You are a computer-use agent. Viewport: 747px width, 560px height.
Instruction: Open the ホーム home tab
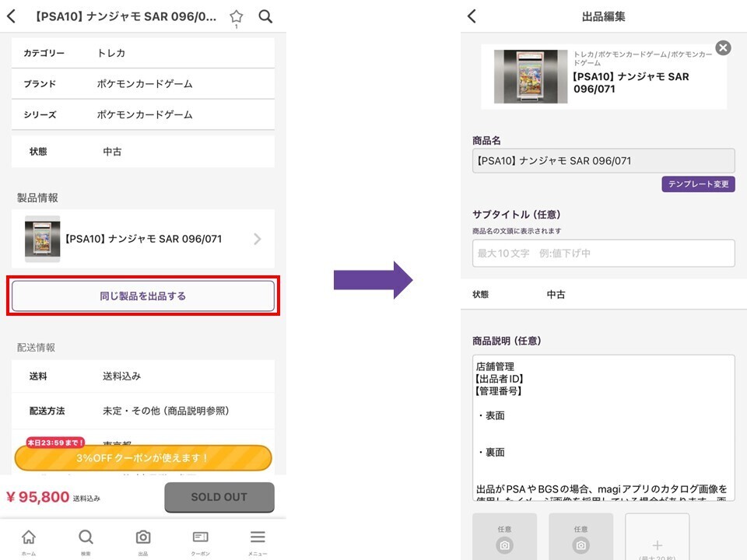[x=29, y=542]
